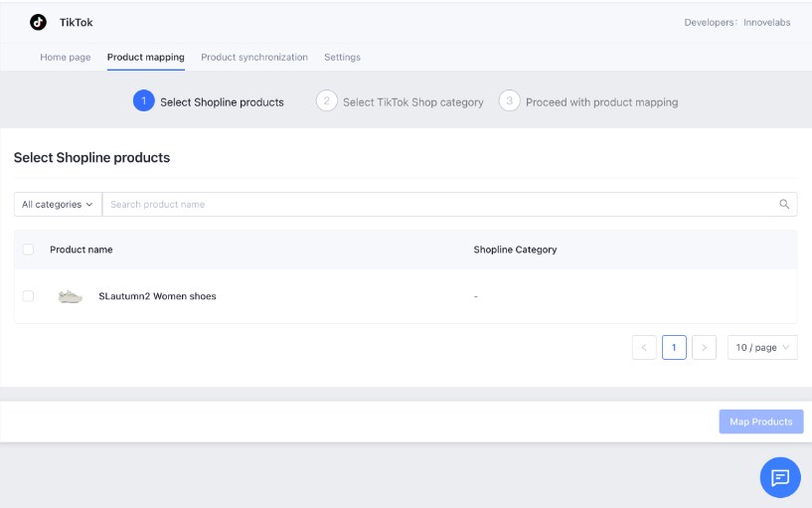Click the SLautumn2 Women shoes product name
812x508 pixels.
click(157, 296)
